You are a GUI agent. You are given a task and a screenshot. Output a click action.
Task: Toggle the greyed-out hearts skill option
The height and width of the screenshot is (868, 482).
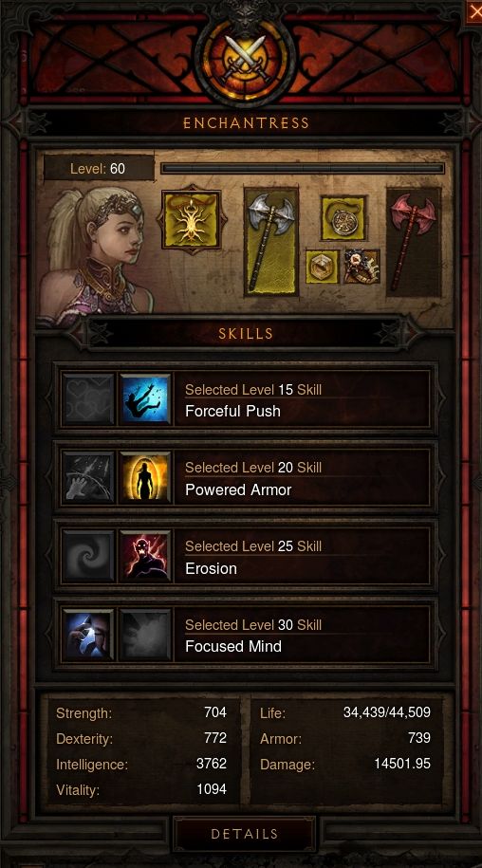point(88,398)
